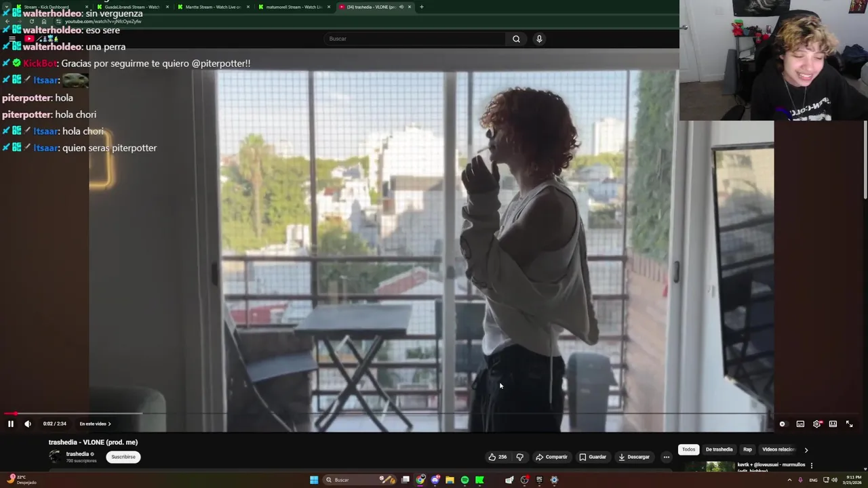Show hidden system tray icons

[x=789, y=480]
